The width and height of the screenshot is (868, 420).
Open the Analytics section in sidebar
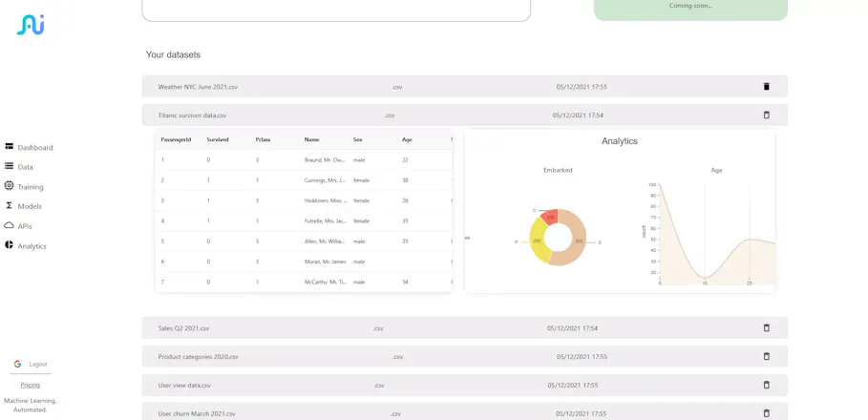tap(32, 246)
